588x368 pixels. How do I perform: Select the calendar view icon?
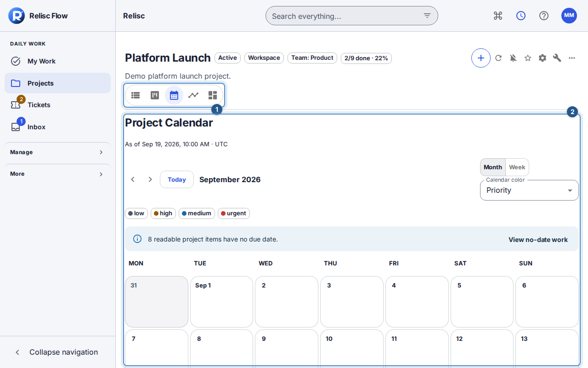(174, 95)
